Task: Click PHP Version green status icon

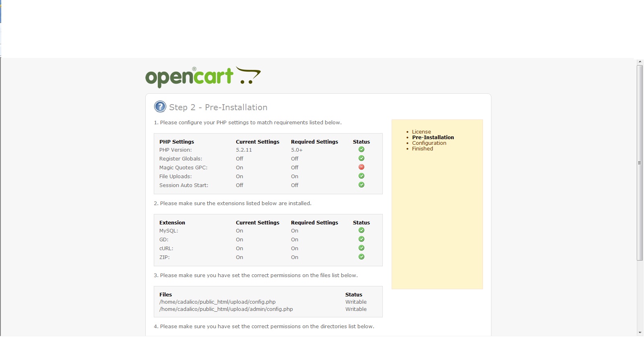Action: tap(361, 150)
